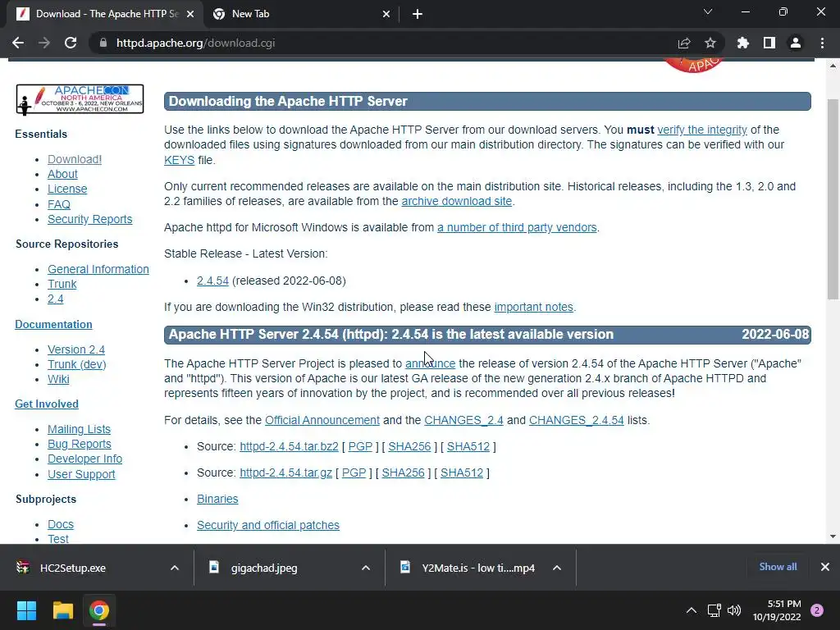This screenshot has height=630, width=840.
Task: Open the License sidebar link
Action: (67, 189)
